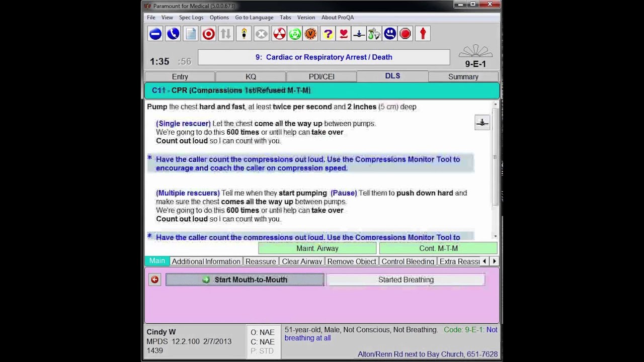Open the About ProQA menu

coord(338,17)
